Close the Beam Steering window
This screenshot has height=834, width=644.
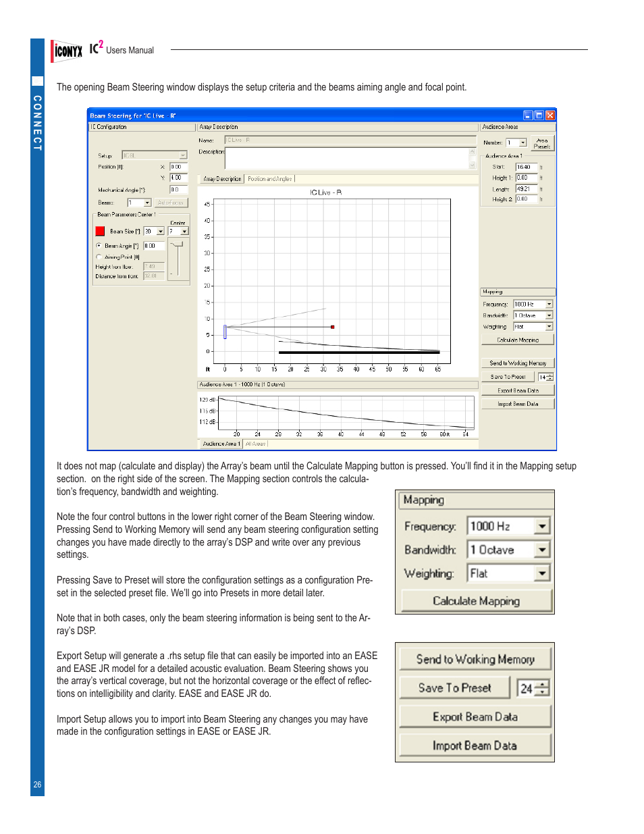(x=550, y=115)
